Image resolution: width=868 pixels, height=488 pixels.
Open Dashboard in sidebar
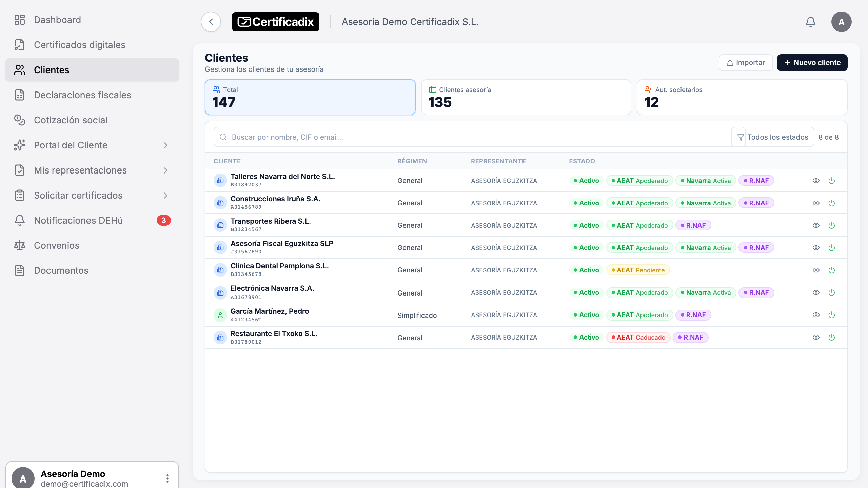click(x=92, y=20)
